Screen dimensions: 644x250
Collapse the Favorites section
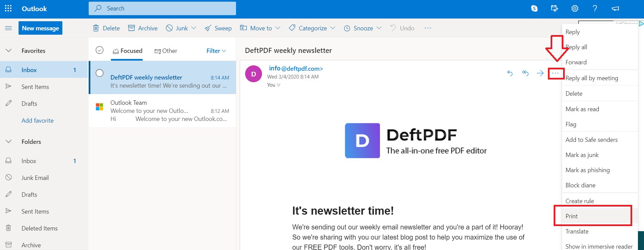9,51
